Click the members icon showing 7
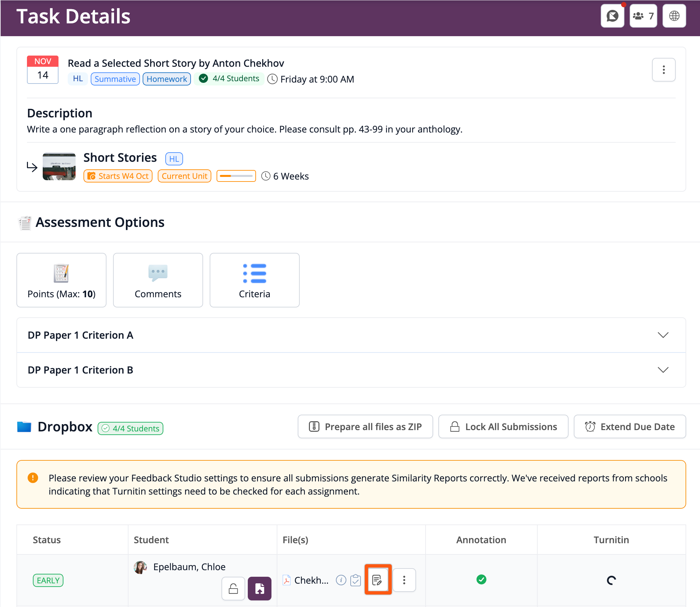Screen dimensions: 700x607 (x=643, y=16)
